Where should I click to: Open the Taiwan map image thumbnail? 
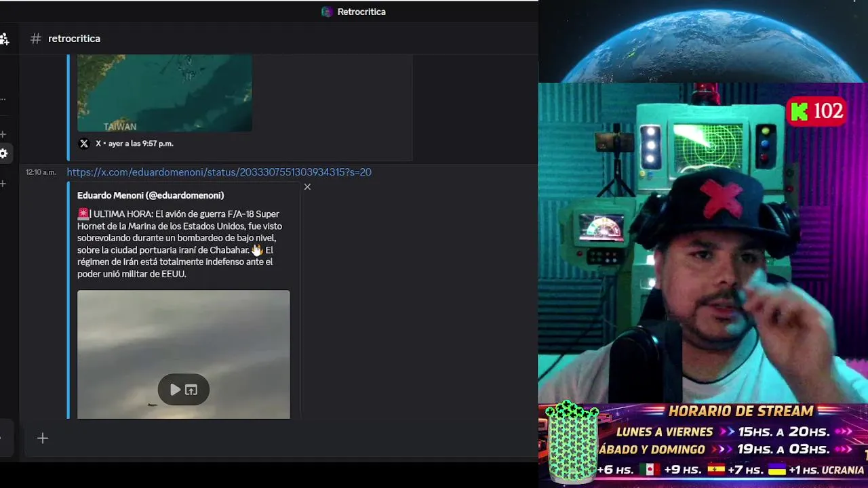(165, 94)
